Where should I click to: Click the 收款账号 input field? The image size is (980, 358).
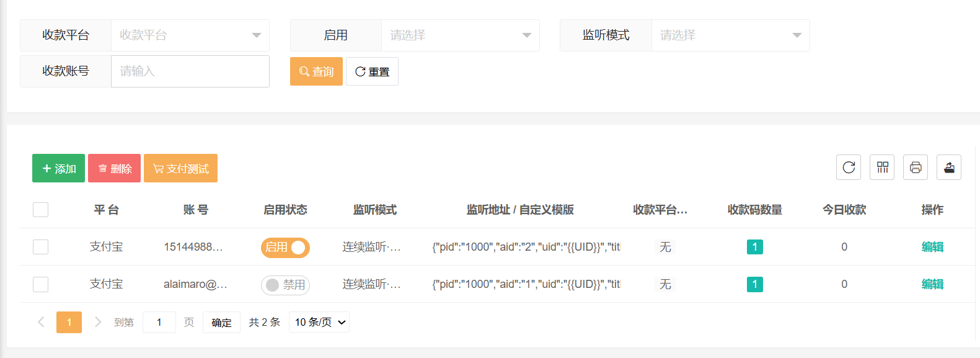[x=190, y=71]
